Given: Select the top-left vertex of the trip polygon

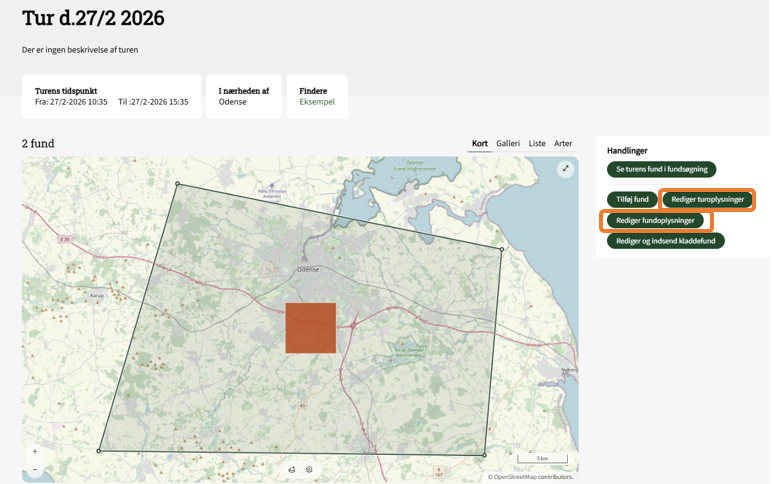Looking at the screenshot, I should click(x=177, y=183).
